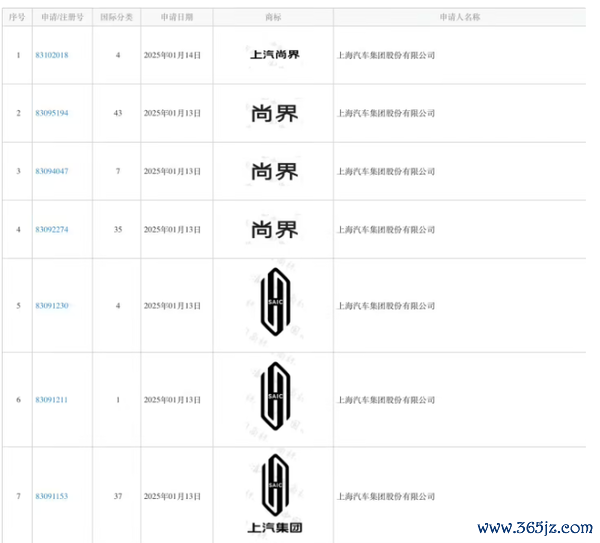Click international class 43 cell in row 2
The image size is (600, 543).
[117, 113]
